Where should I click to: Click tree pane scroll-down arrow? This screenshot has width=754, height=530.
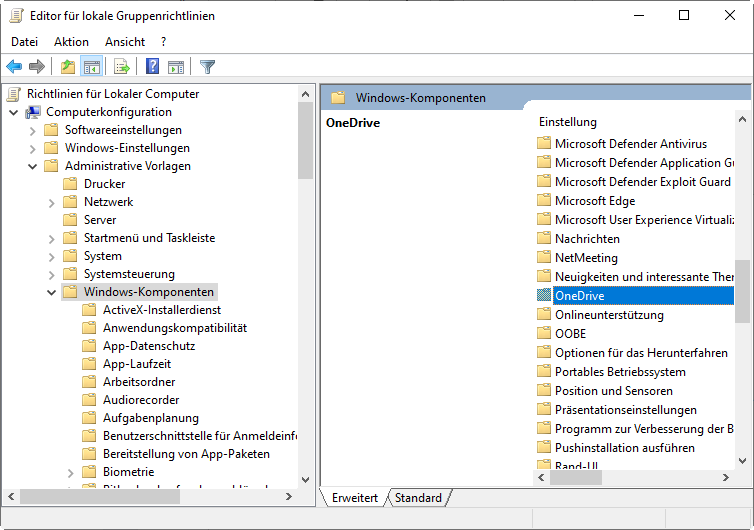(x=305, y=480)
